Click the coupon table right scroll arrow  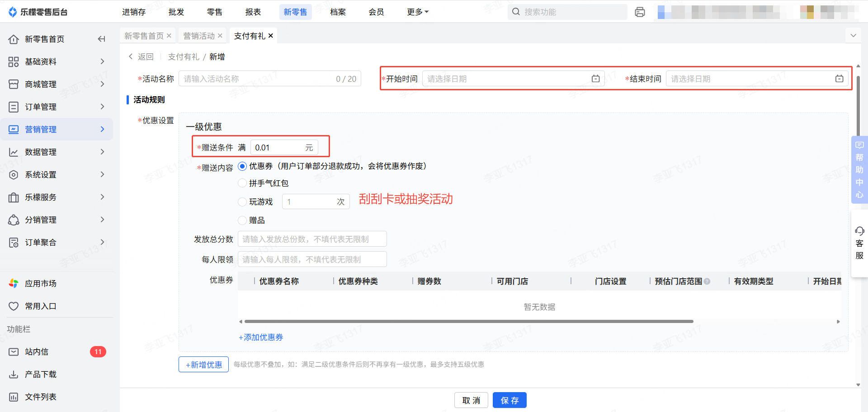[x=838, y=322]
